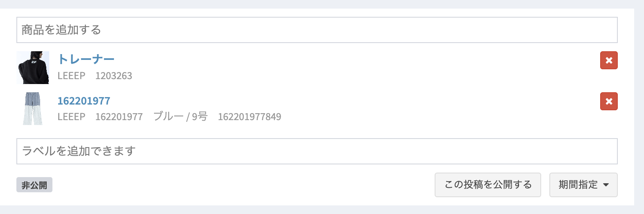This screenshot has width=644, height=214.
Task: Open the blue 162201977 product title link
Action: pos(84,101)
